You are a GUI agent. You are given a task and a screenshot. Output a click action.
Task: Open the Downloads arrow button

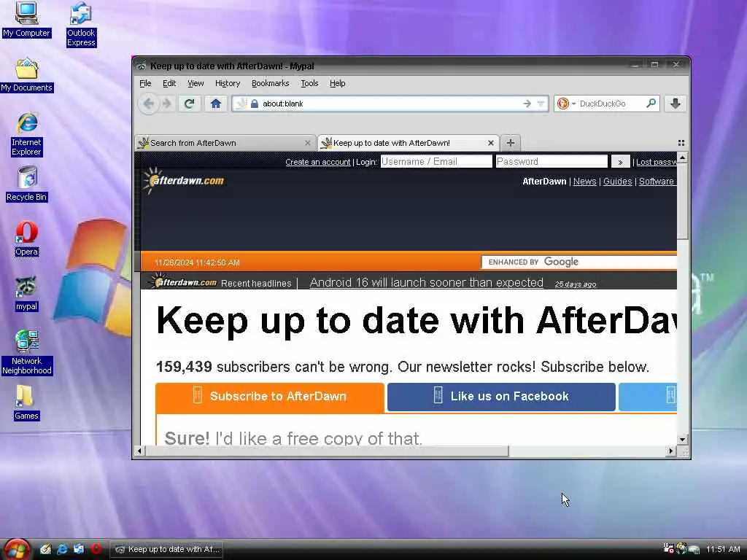pyautogui.click(x=675, y=104)
